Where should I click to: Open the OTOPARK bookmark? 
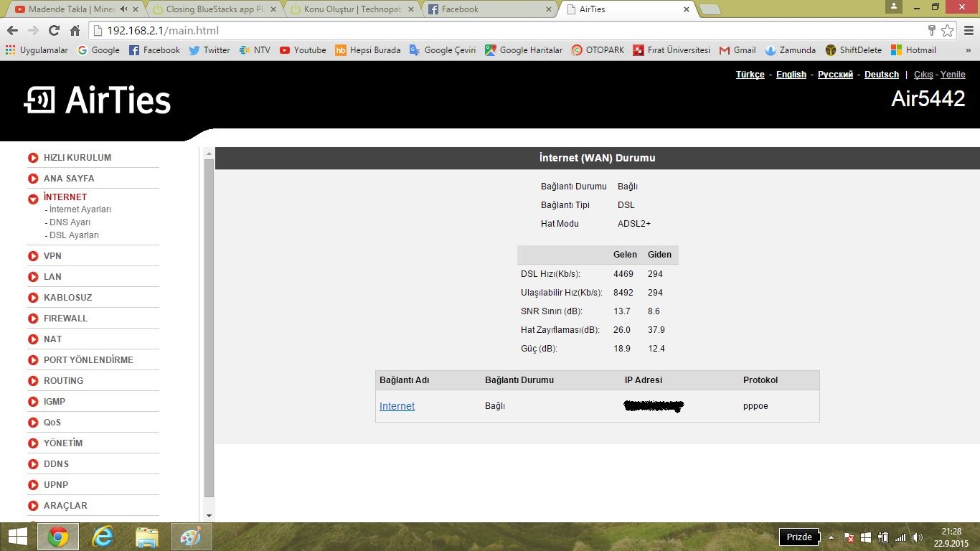(598, 50)
